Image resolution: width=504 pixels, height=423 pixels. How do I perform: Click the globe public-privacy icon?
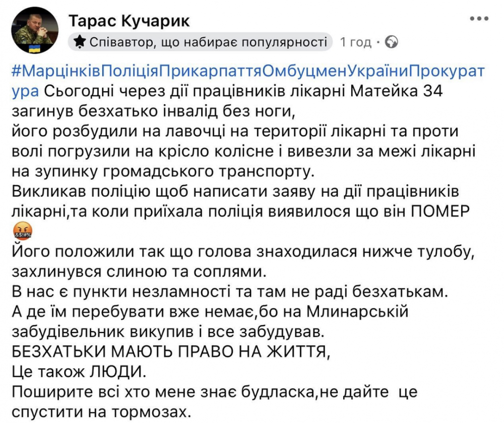point(392,42)
